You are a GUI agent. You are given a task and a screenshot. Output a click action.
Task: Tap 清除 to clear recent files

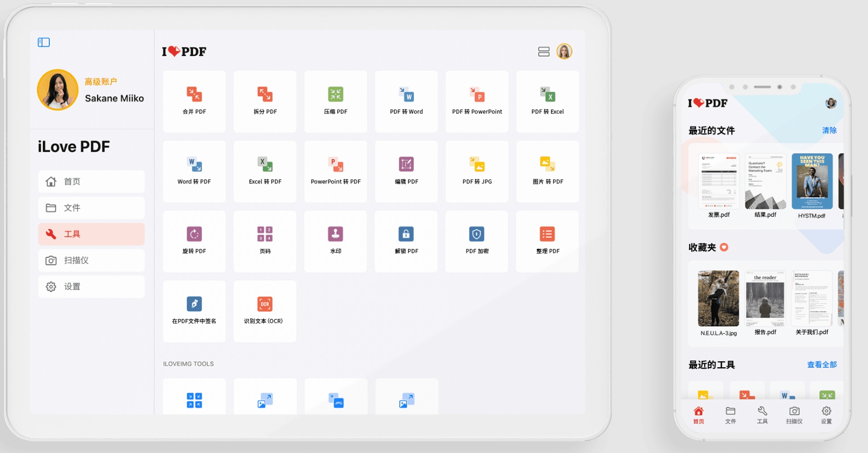[x=829, y=130]
